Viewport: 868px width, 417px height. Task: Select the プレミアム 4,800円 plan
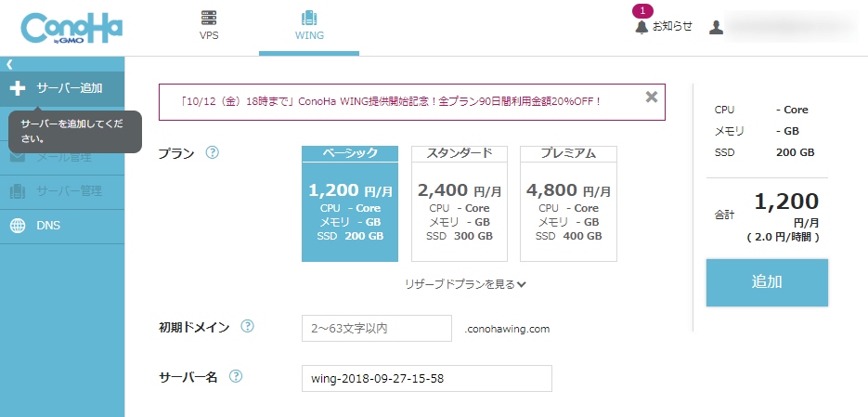tap(568, 203)
